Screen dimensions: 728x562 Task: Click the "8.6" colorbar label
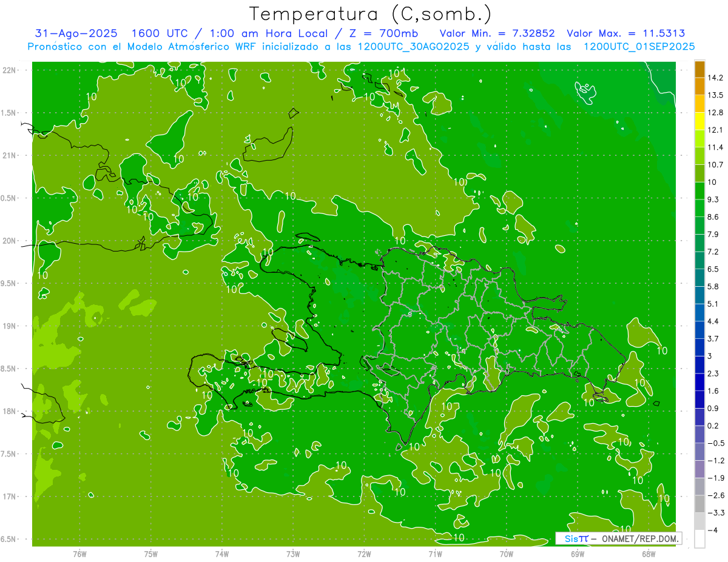pos(713,217)
